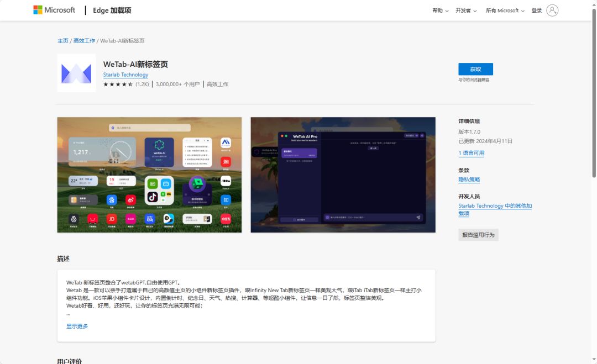Click the 高效工作 category tag beside user count
Image resolution: width=597 pixels, height=364 pixels.
[x=217, y=84]
